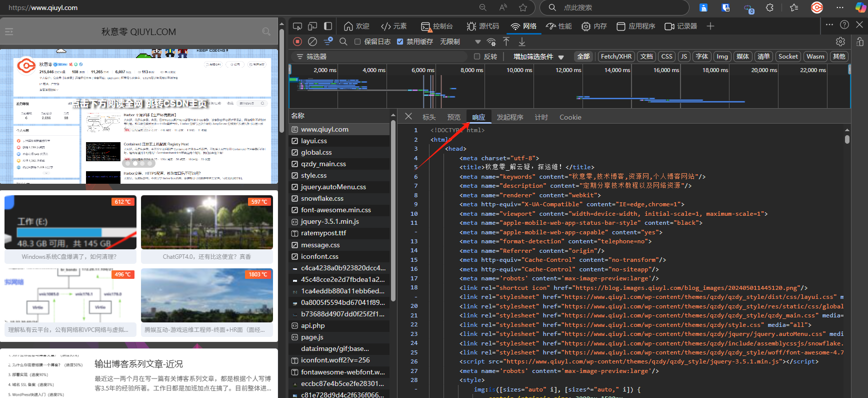Image resolution: width=868 pixels, height=398 pixels.
Task: Add more tools with plus icon
Action: (710, 26)
